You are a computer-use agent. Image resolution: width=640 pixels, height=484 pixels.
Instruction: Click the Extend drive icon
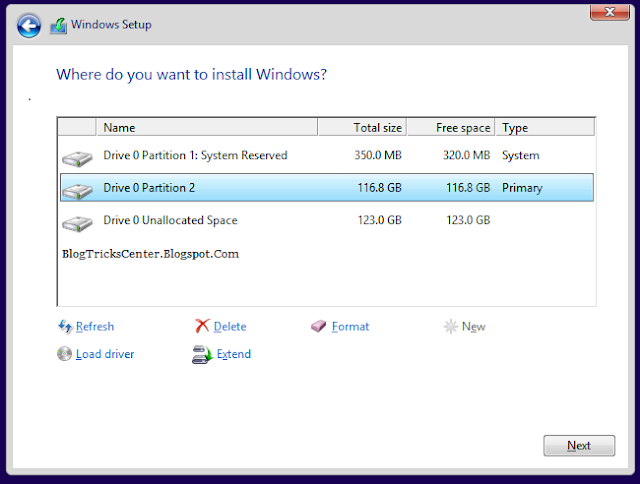202,354
